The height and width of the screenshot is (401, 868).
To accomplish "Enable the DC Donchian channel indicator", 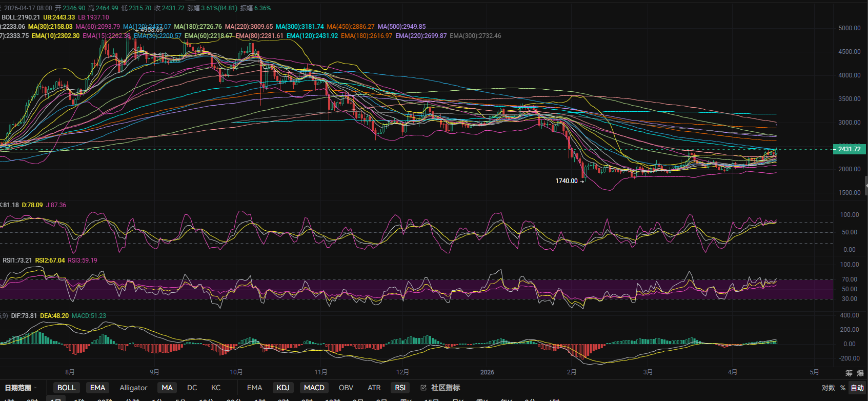I will [x=192, y=388].
